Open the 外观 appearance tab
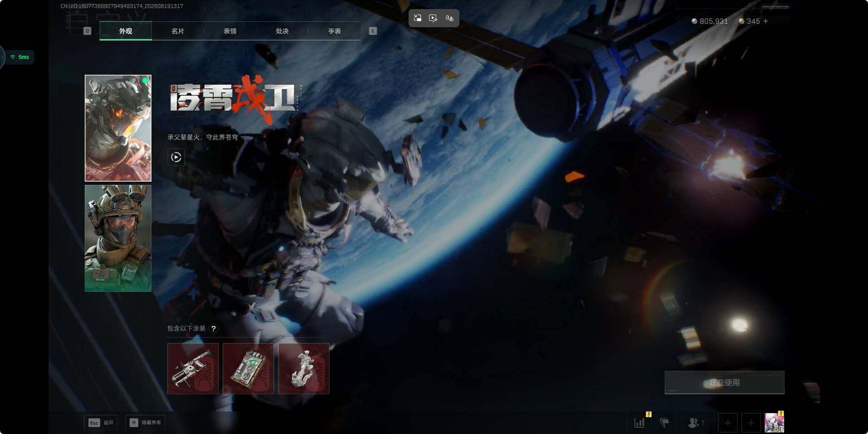This screenshot has width=868, height=434. (x=126, y=31)
